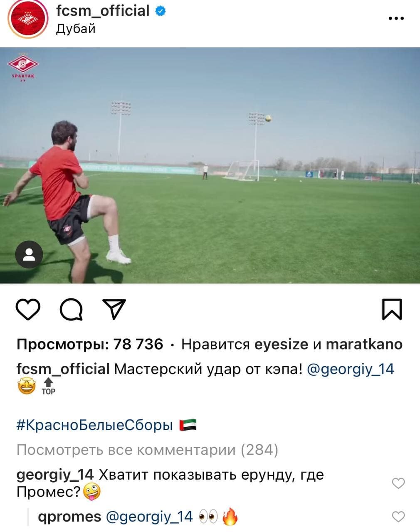The height and width of the screenshot is (532, 420).
Task: Like georgiy_14's comment
Action: pyautogui.click(x=398, y=483)
